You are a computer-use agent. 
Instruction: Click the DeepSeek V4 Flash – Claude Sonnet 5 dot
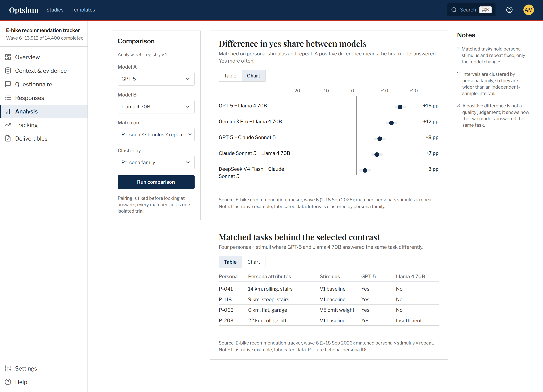(x=365, y=170)
